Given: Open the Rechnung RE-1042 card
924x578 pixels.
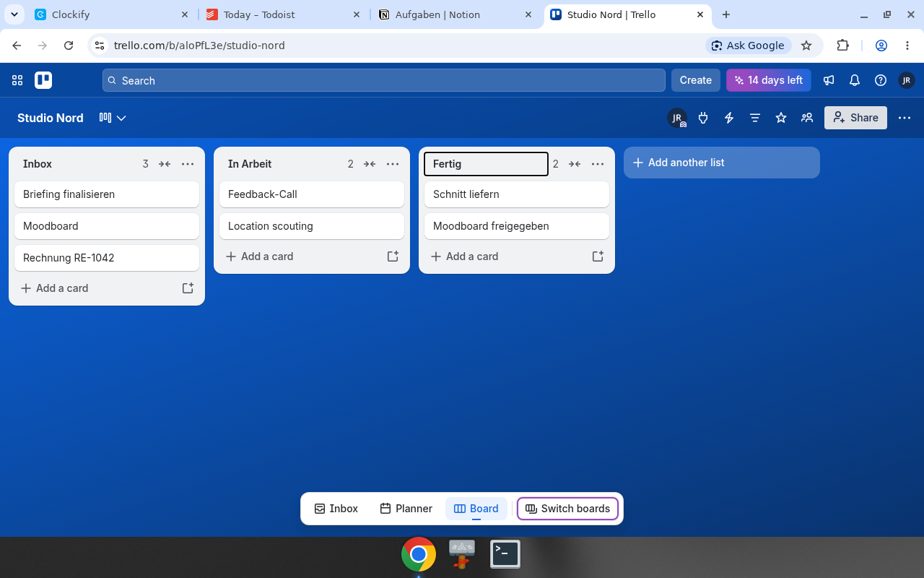Looking at the screenshot, I should [x=107, y=258].
